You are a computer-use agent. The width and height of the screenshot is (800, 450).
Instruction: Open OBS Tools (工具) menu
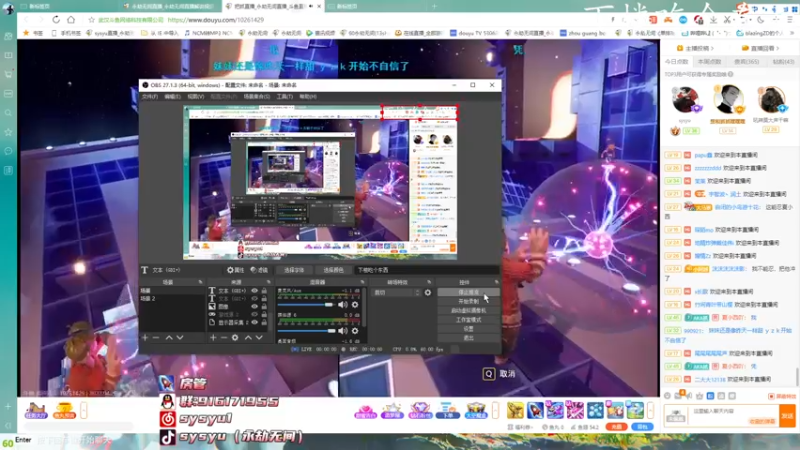click(285, 96)
